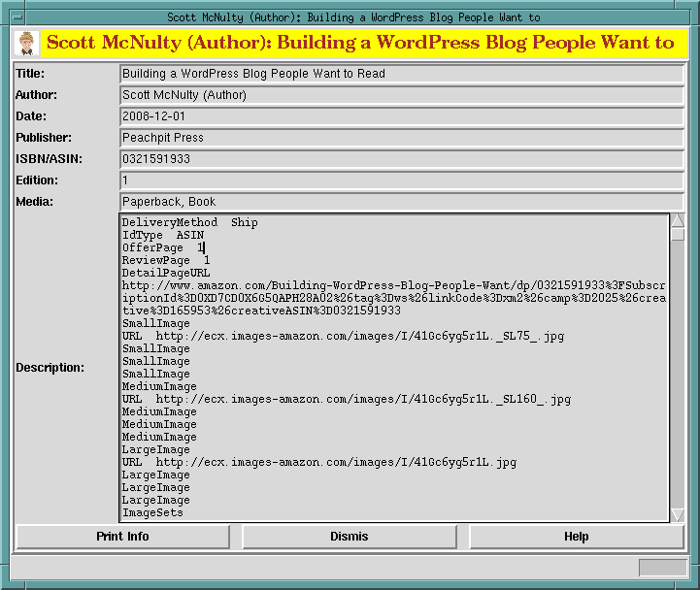
Task: Click the 'ImageSets' line in description
Action: point(152,512)
